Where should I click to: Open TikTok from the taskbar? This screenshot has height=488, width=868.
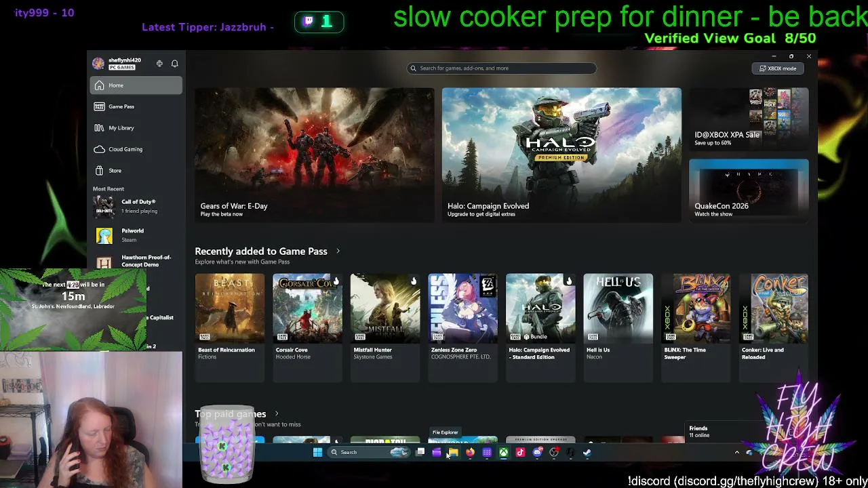tap(521, 452)
